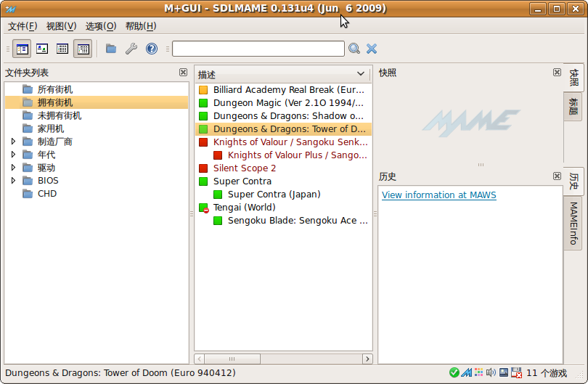Select Dungeon Magic (Ver 2.1O 1994) entry
Screen dimensions: 588x384
tap(284, 103)
